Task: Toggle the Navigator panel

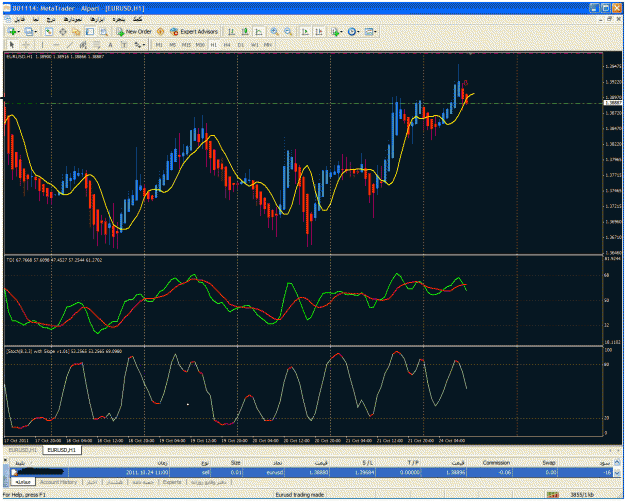Action: tap(76, 31)
